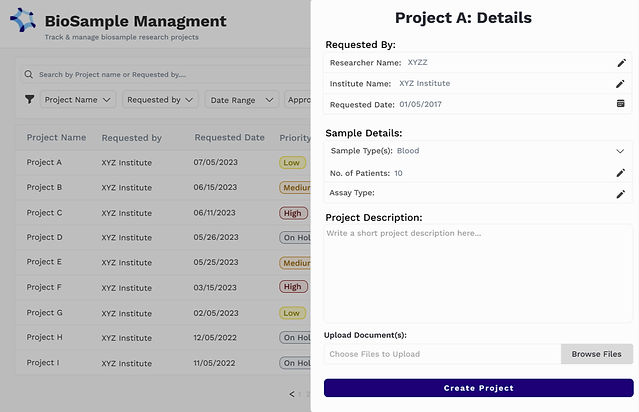Click the BioSample Management logo icon
639x412 pixels.
23,21
